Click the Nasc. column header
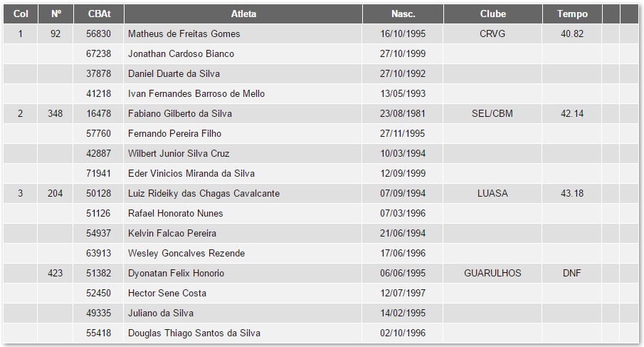This screenshot has height=347, width=644. point(403,14)
